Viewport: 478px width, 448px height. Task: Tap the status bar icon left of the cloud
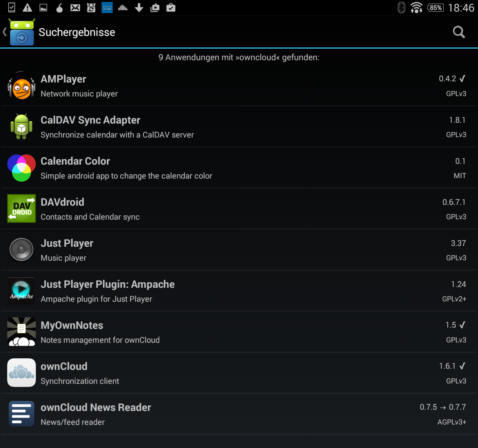107,8
